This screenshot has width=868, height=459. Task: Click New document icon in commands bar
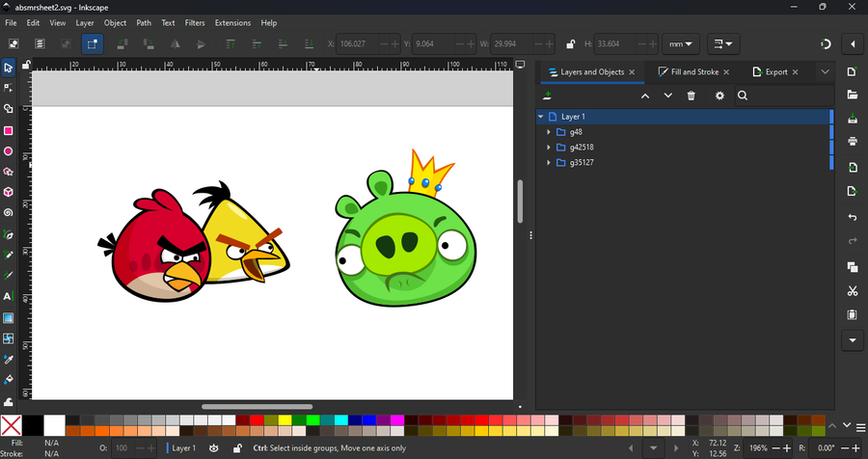[x=853, y=72]
